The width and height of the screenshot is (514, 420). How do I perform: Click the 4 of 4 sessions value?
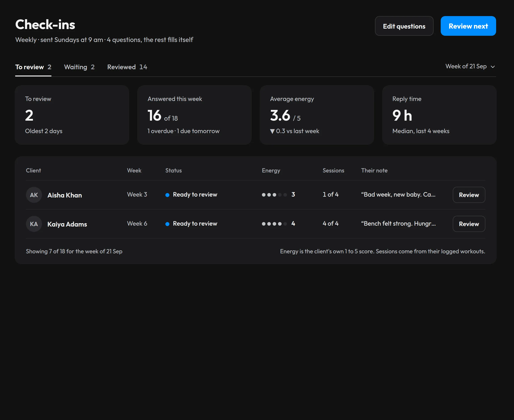[331, 224]
